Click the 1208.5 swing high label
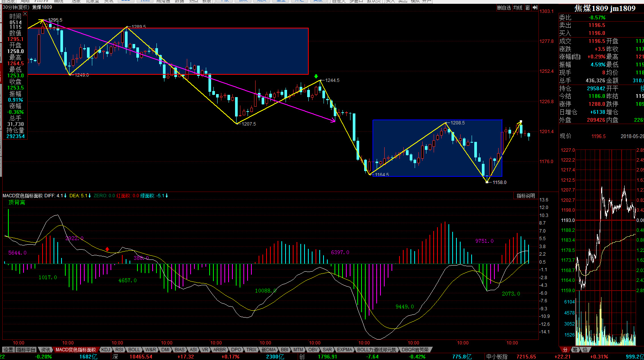The width and height of the screenshot is (644, 360). [458, 123]
